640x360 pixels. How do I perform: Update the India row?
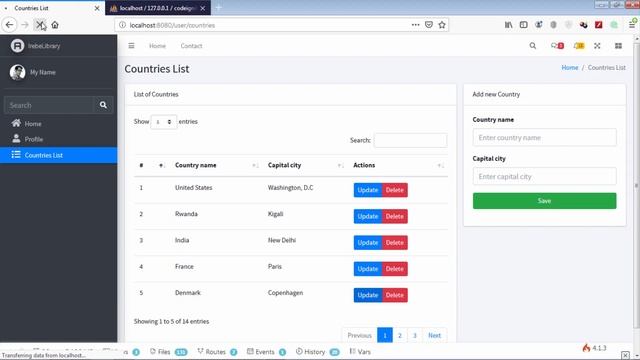[x=368, y=242]
